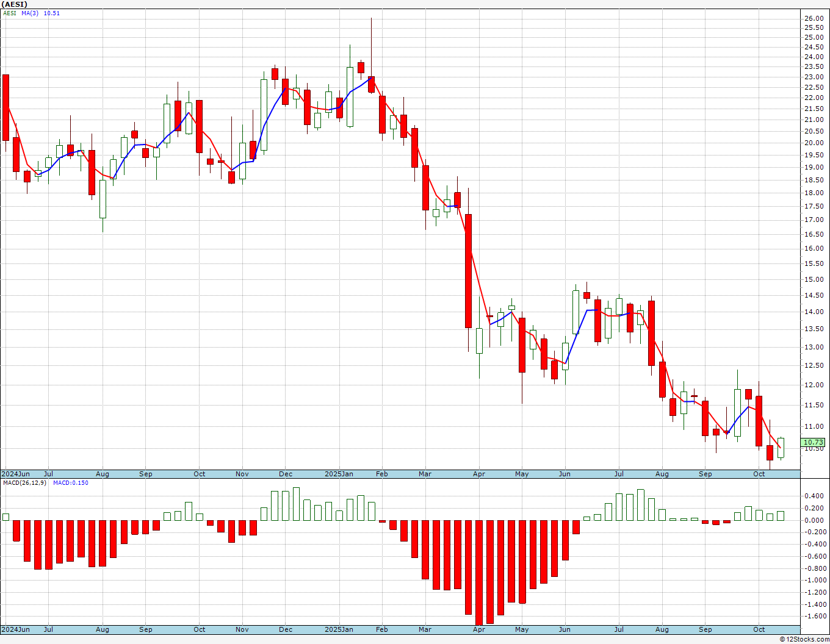Click the 0.000 MACD axis label
830x644 pixels.
(x=814, y=520)
